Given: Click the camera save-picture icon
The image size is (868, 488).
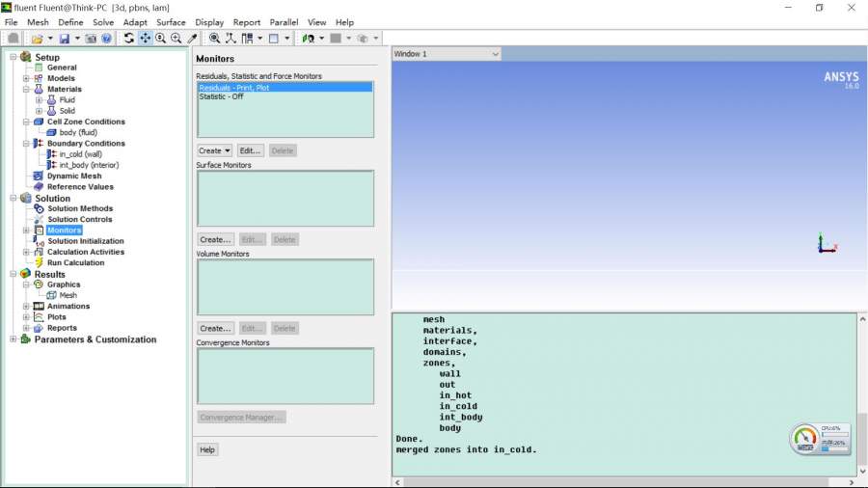Looking at the screenshot, I should click(91, 39).
